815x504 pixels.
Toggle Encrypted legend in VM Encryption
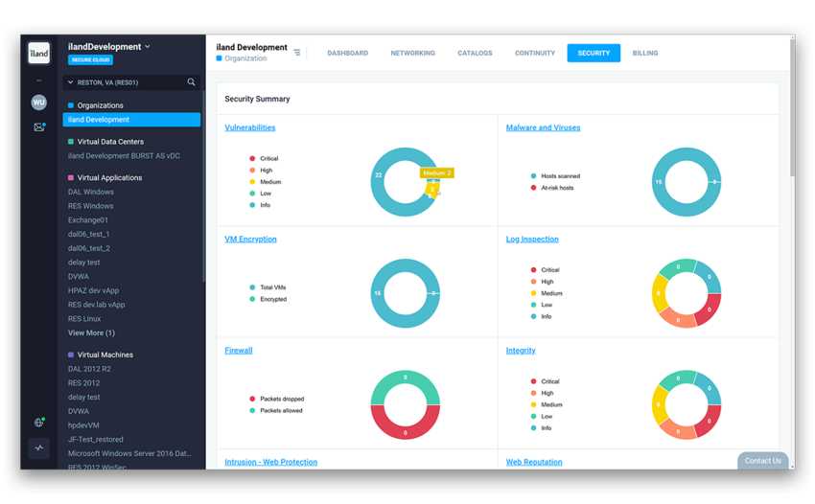click(268, 299)
